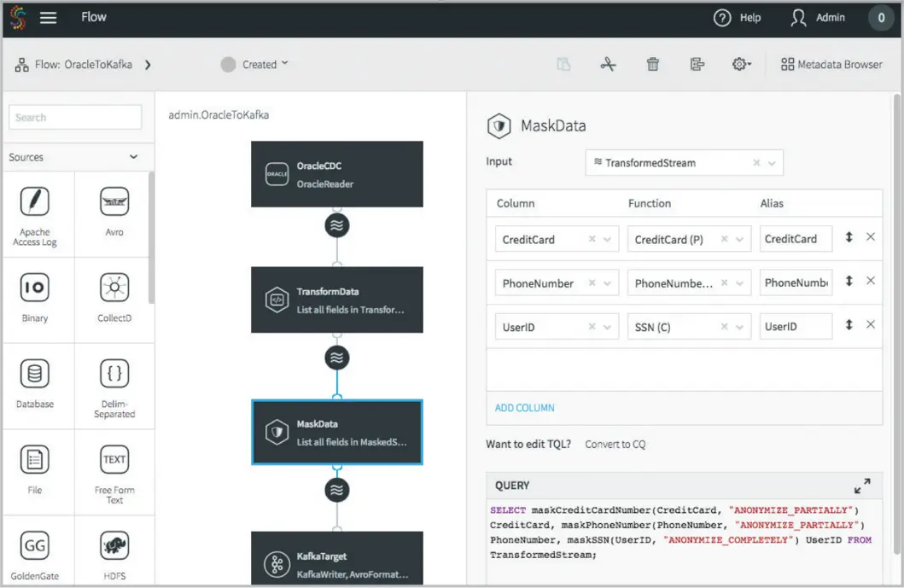Open the TransformedStream input dropdown
Viewport: 904px width, 588px height.
771,163
